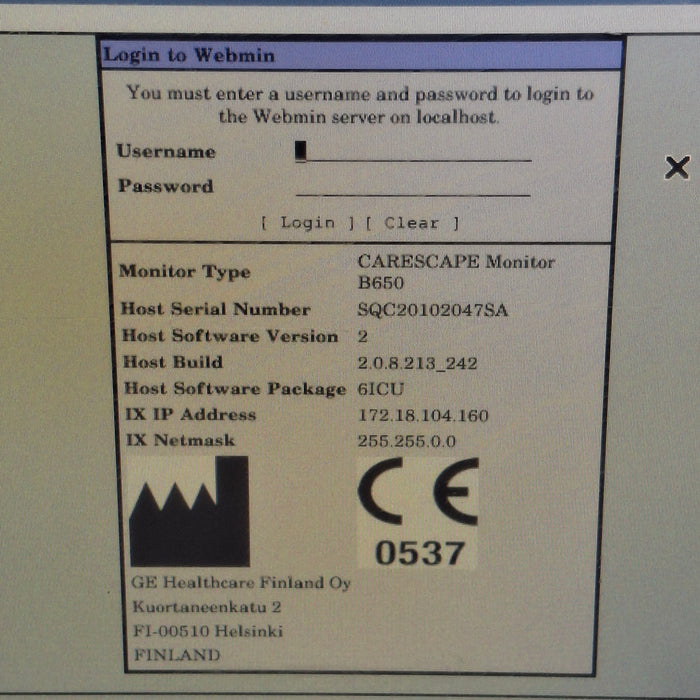This screenshot has height=700, width=700.
Task: Click the 'CARESCAPE Monitor B650' value
Action: pos(456,272)
